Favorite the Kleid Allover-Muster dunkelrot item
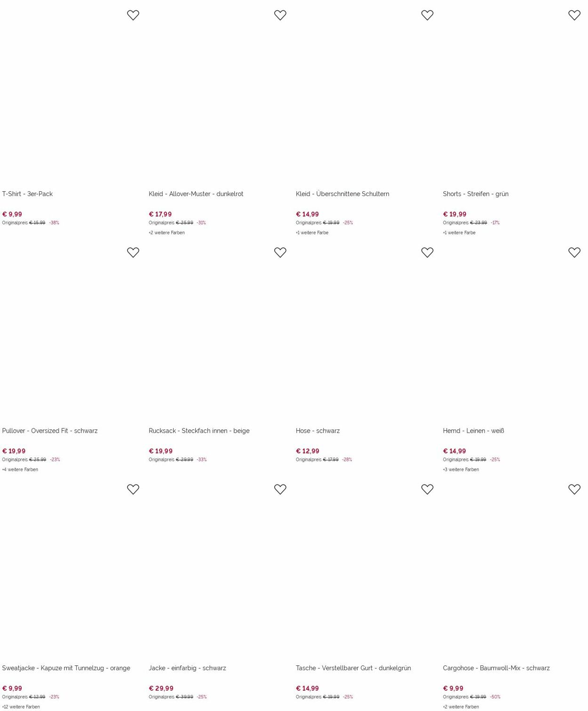 [x=280, y=15]
